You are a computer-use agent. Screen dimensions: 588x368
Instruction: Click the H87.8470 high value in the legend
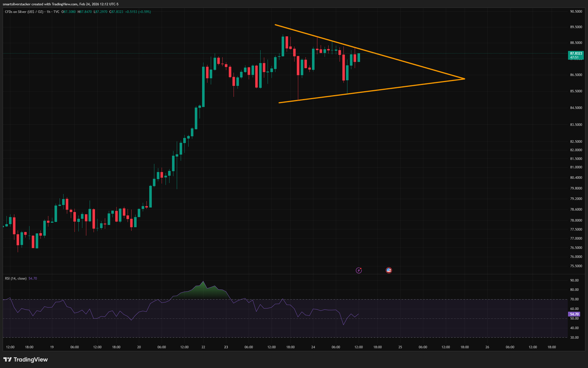pos(84,11)
